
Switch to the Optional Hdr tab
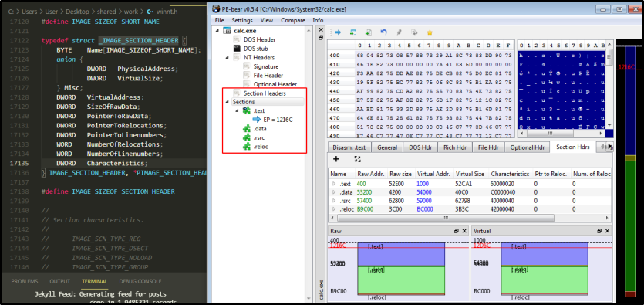527,147
